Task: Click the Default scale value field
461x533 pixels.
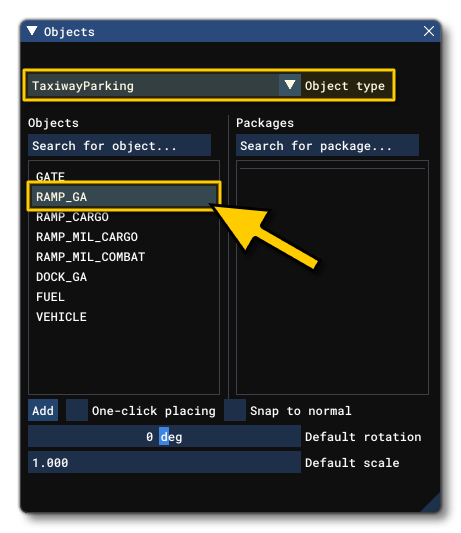Action: tap(165, 462)
